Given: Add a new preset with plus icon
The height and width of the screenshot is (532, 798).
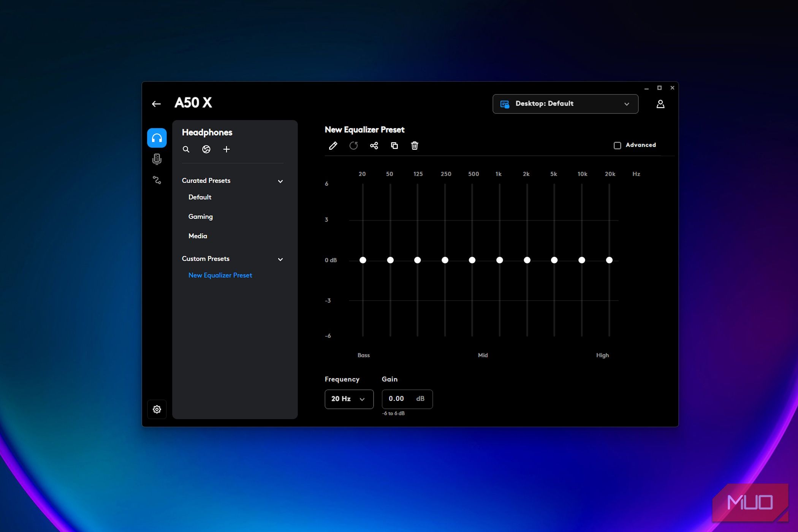Looking at the screenshot, I should point(226,149).
